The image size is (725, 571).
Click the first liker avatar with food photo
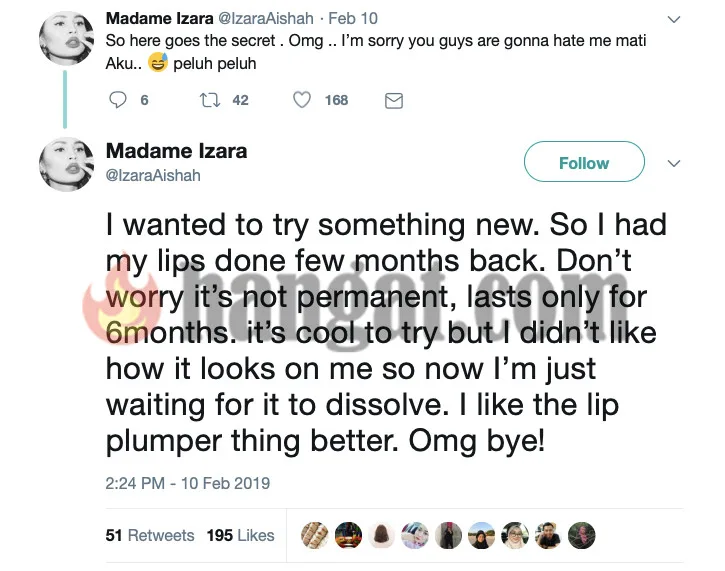[316, 535]
